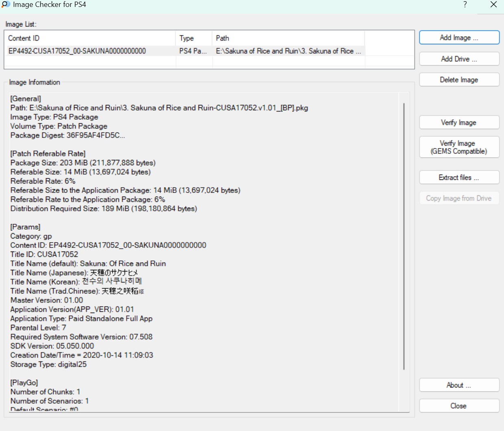The height and width of the screenshot is (431, 504).
Task: Click the [General] section heading
Action: 26,98
